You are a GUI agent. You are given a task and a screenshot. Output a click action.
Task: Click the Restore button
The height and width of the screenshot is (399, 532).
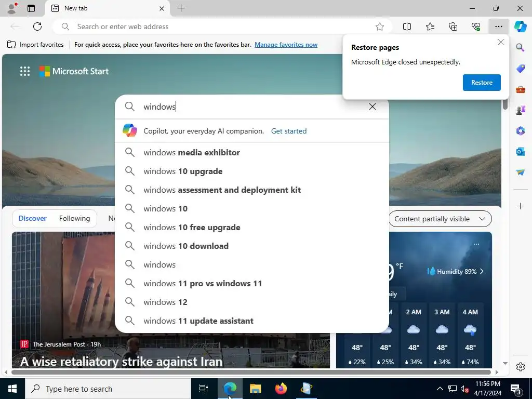pyautogui.click(x=482, y=83)
